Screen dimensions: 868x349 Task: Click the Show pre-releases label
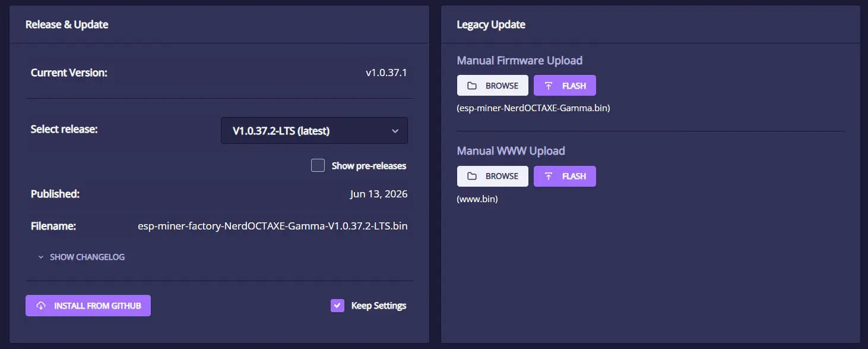(369, 166)
